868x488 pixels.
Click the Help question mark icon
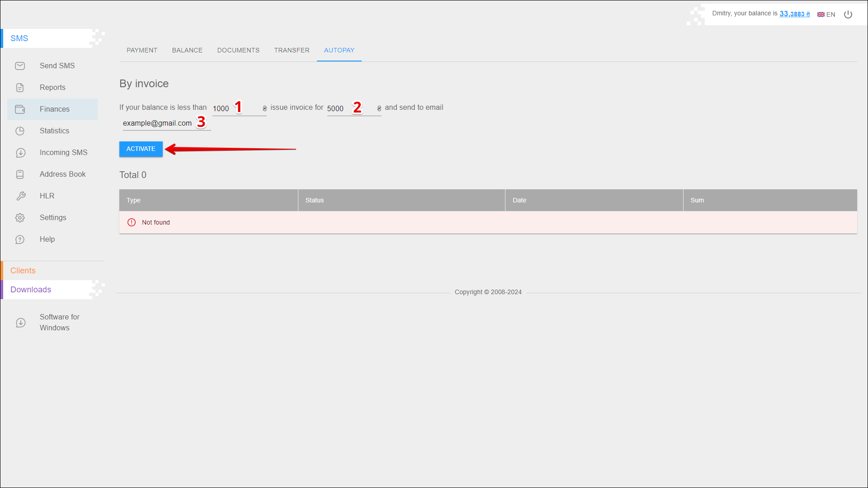point(20,239)
